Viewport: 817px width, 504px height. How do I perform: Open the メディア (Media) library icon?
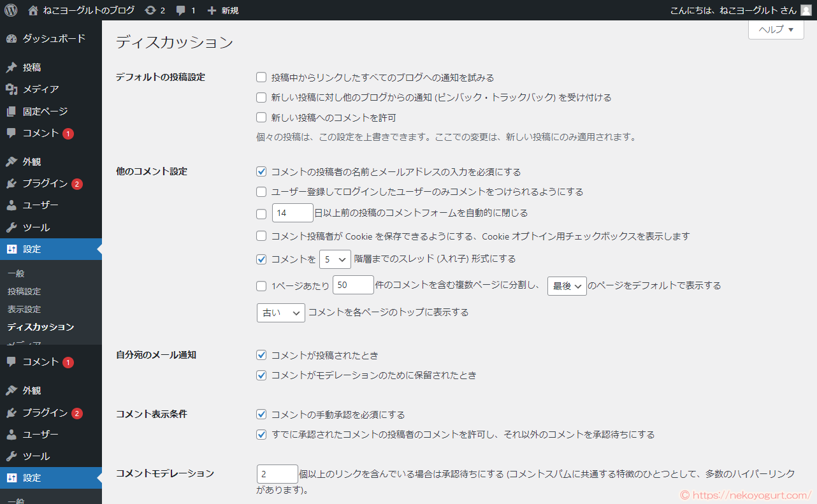(x=11, y=89)
